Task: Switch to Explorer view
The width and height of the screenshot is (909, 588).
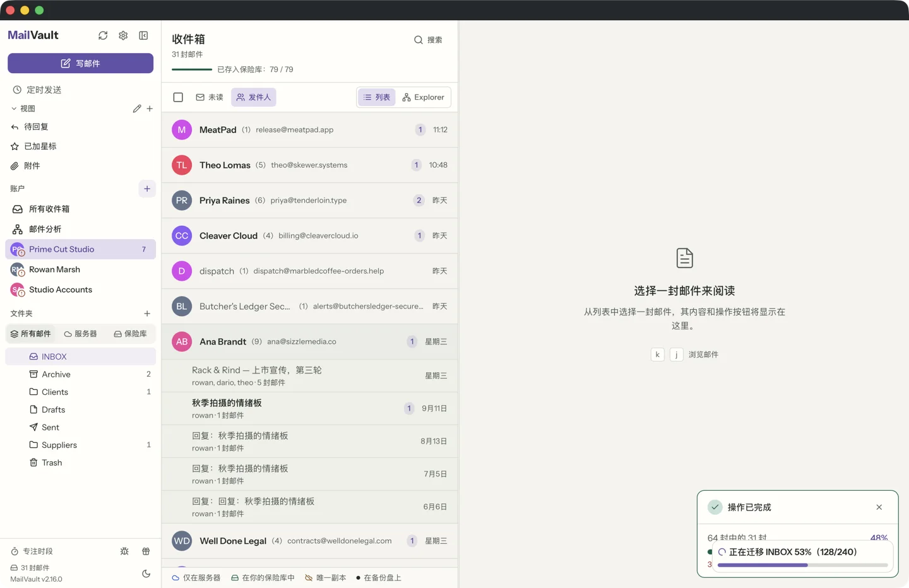Action: 423,97
